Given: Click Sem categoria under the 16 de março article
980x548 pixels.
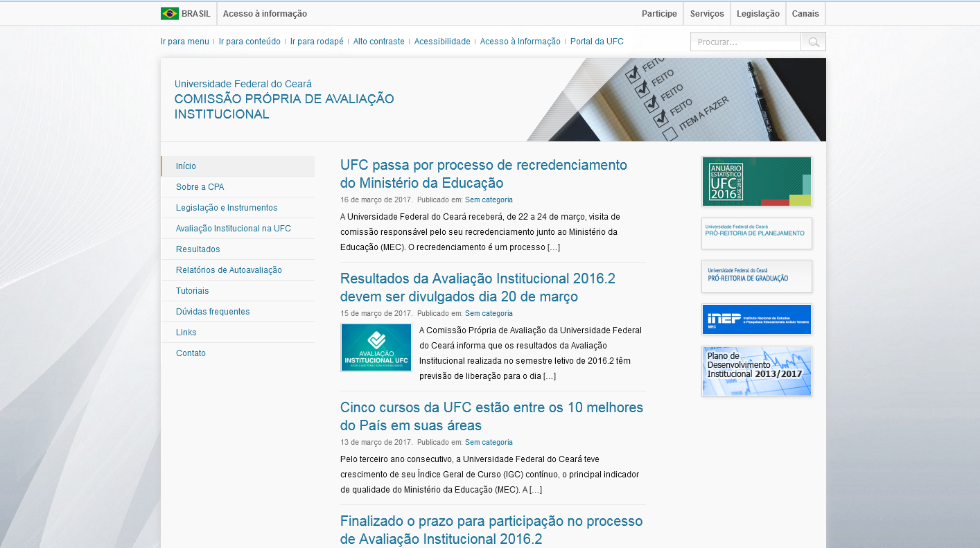Looking at the screenshot, I should click(x=489, y=200).
